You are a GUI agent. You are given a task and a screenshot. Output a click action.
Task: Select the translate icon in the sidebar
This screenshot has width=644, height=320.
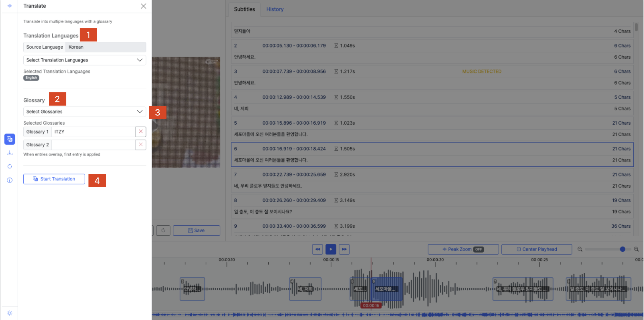coord(10,139)
